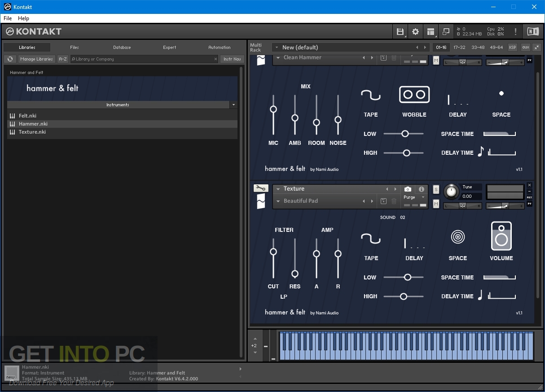Show rack page 49-64
545x392 pixels.
tap(497, 47)
